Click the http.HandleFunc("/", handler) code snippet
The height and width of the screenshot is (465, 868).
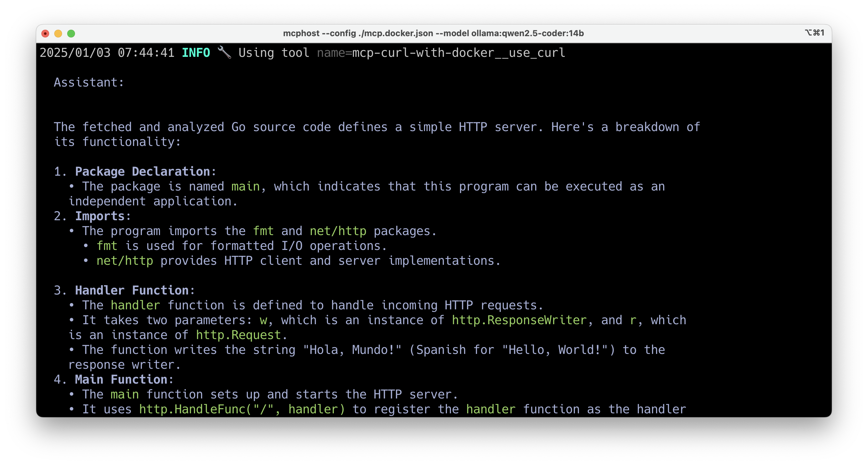click(x=242, y=409)
